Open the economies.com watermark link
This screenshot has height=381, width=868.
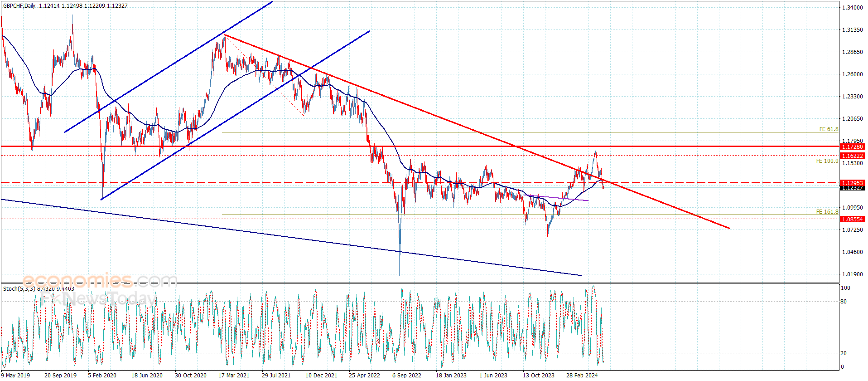click(100, 281)
